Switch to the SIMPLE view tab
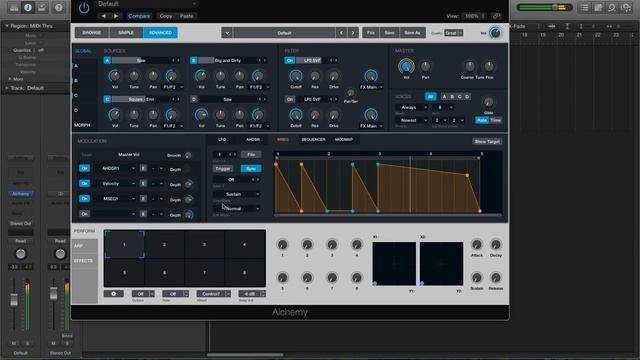This screenshot has height=360, width=640. click(126, 33)
